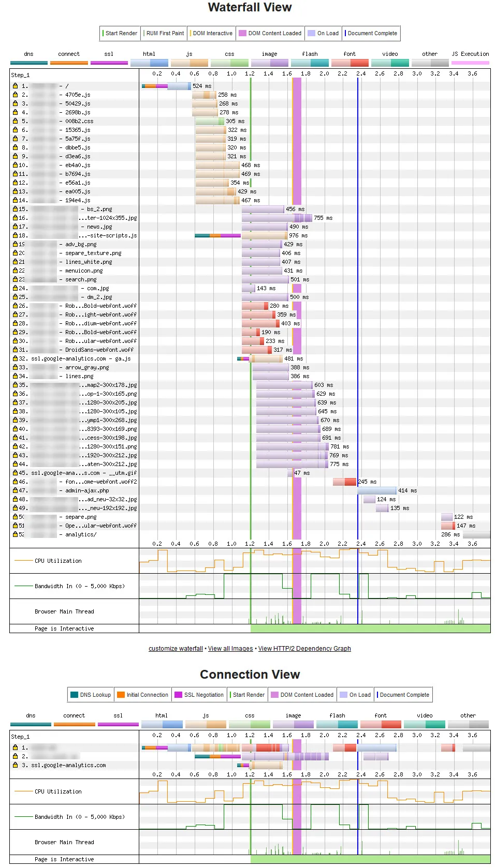This screenshot has width=495, height=868.
Task: Click the lock icon for request 1
Action: 15,86
